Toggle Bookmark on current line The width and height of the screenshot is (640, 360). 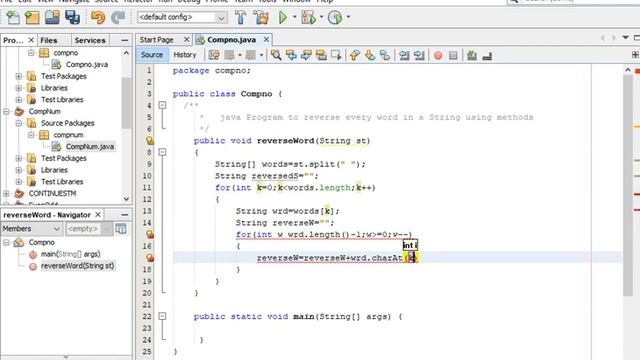pos(385,55)
